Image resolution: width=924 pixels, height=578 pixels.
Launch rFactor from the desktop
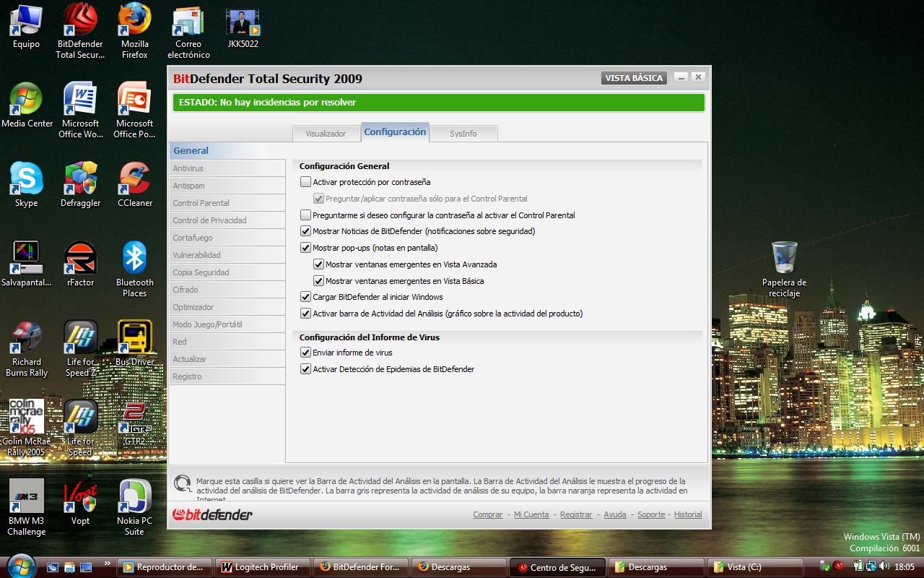tap(80, 264)
